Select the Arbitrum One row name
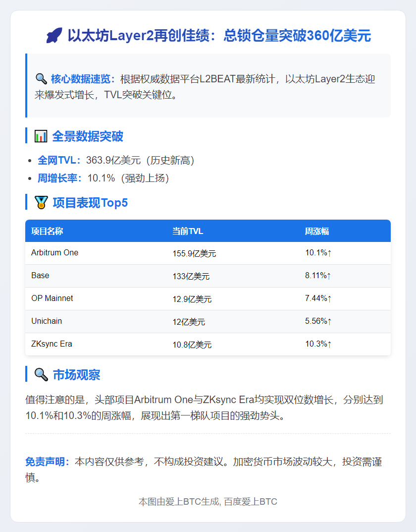Image resolution: width=416 pixels, height=532 pixels. [54, 252]
